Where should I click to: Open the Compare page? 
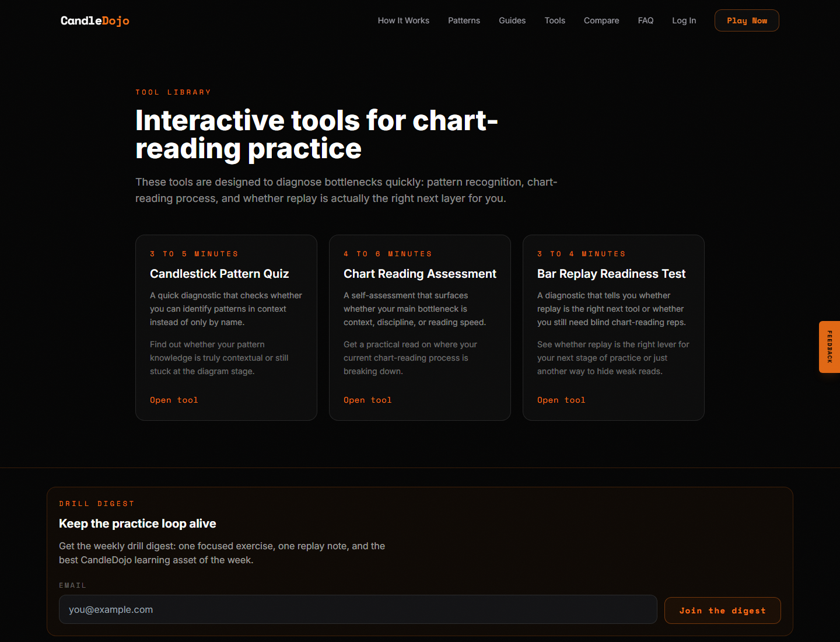point(601,20)
